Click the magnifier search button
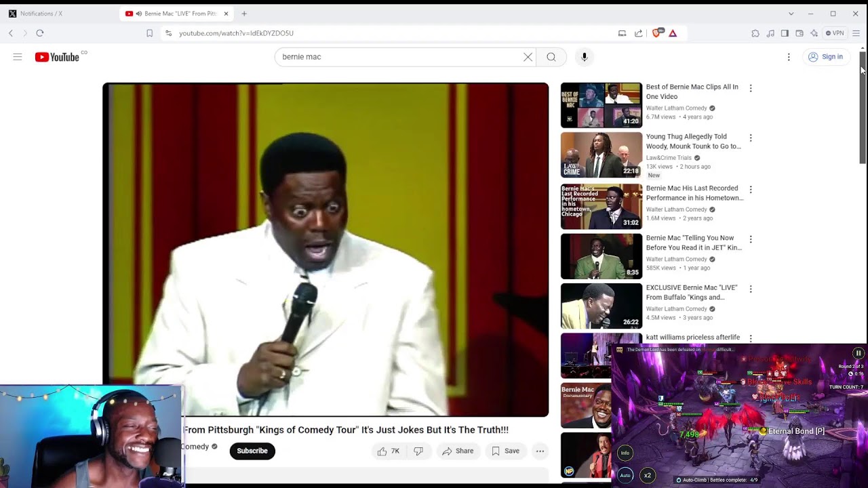 click(x=551, y=57)
